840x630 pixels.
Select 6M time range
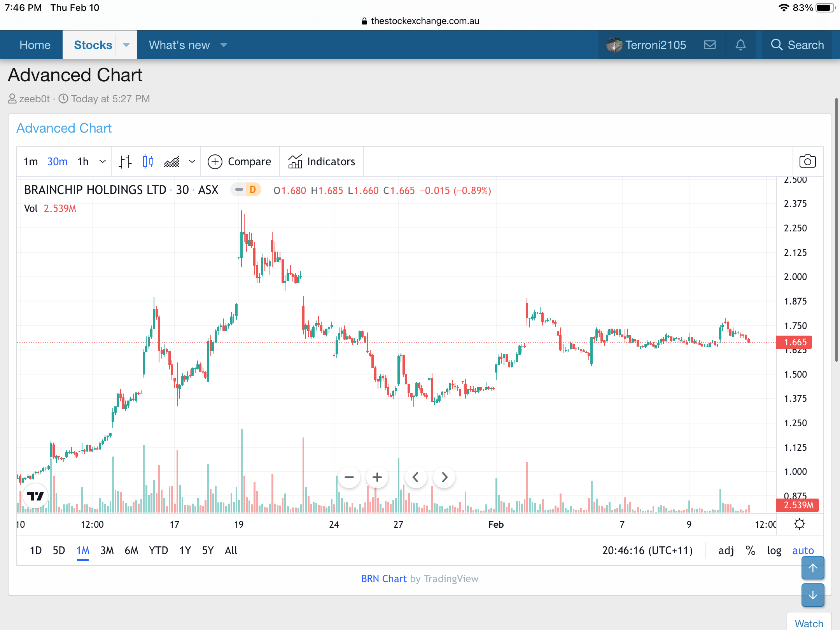click(x=131, y=550)
